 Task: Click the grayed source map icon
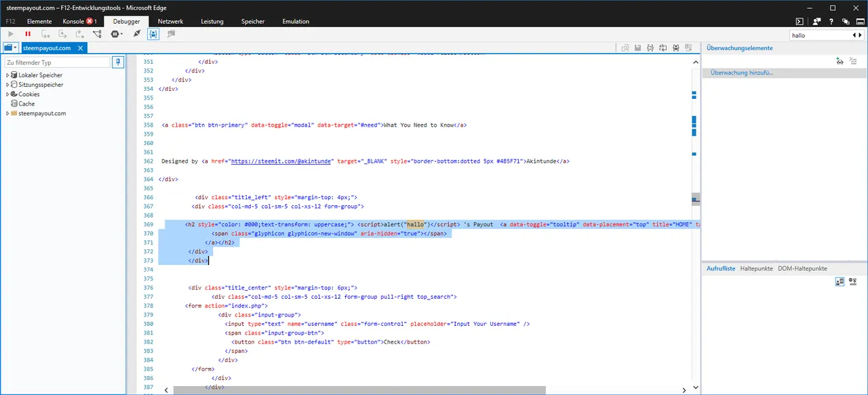[x=689, y=47]
